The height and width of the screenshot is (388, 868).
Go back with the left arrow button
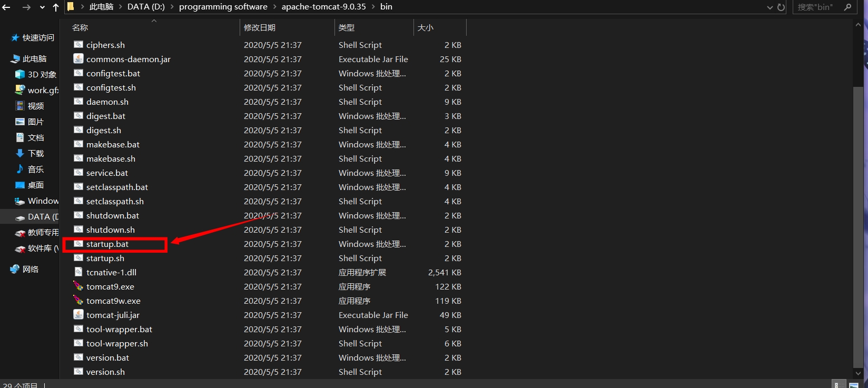6,7
